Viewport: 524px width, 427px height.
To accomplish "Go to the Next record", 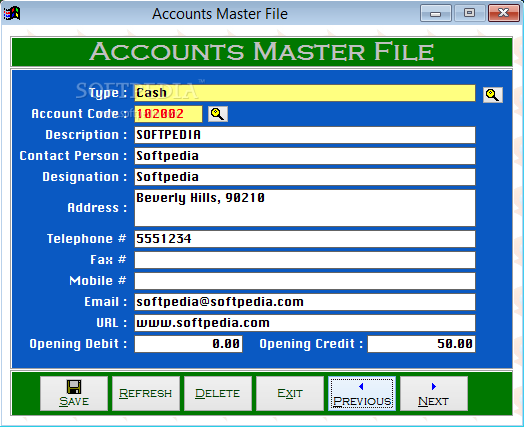I will pyautogui.click(x=434, y=393).
